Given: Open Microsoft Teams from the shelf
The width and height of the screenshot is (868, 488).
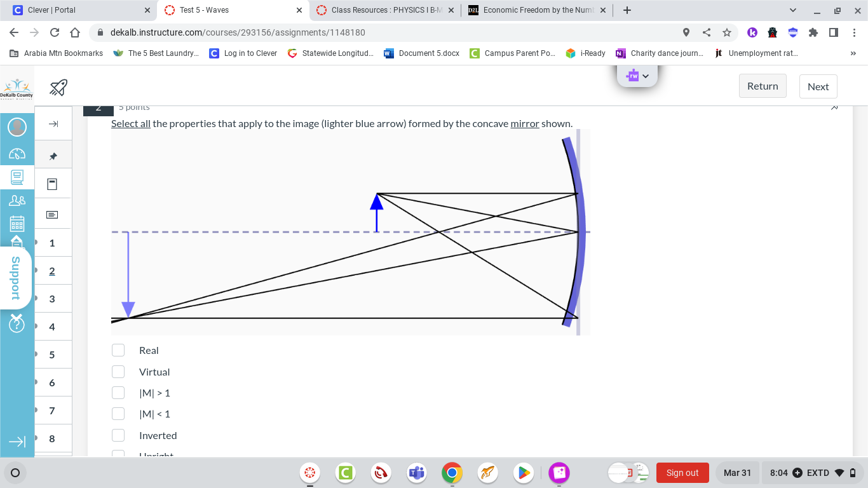Looking at the screenshot, I should point(416,473).
